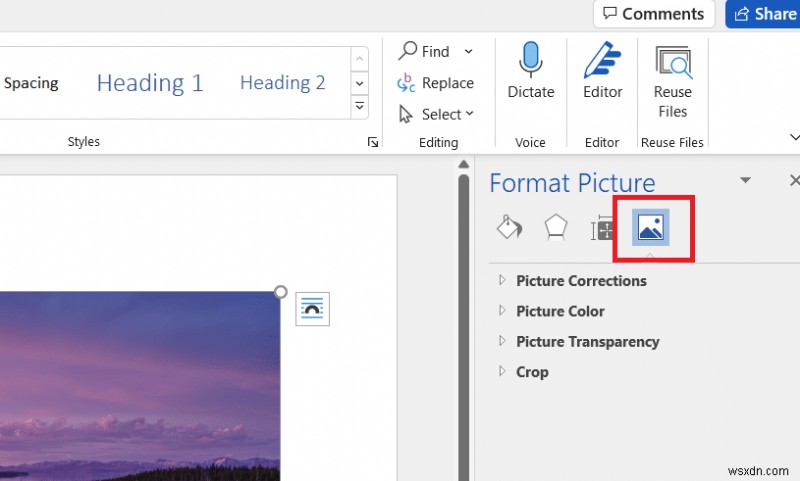Open the Editor pen icon

pos(602,62)
